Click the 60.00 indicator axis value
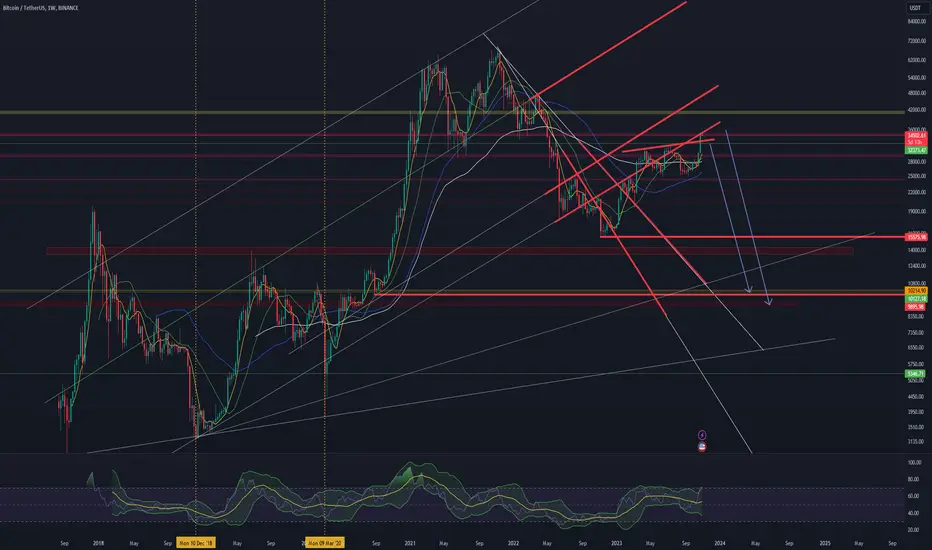This screenshot has height=550, width=932. (914, 496)
